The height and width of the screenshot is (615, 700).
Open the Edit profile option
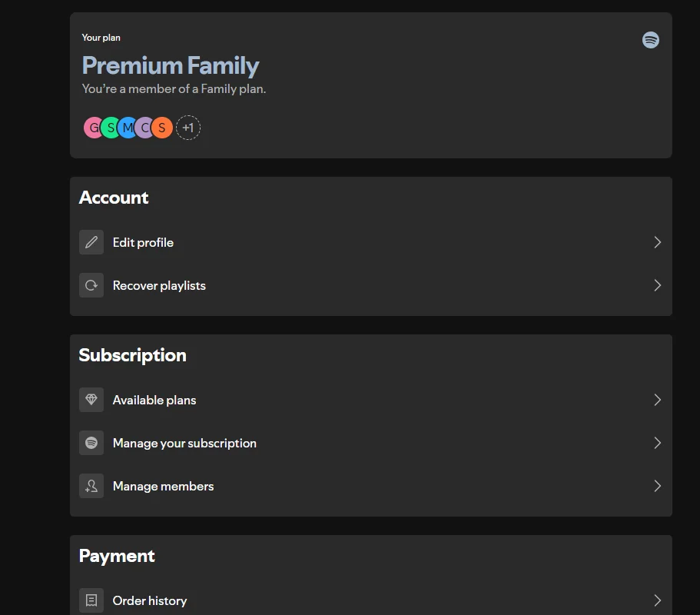370,242
